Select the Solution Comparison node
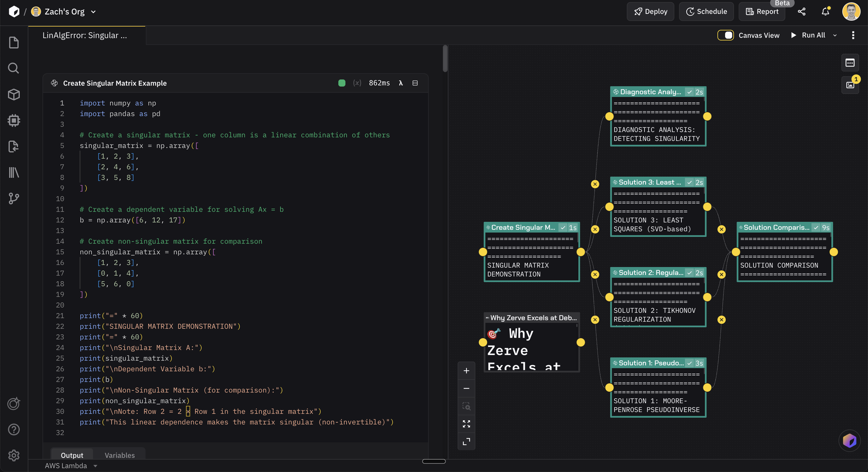 pyautogui.click(x=784, y=252)
